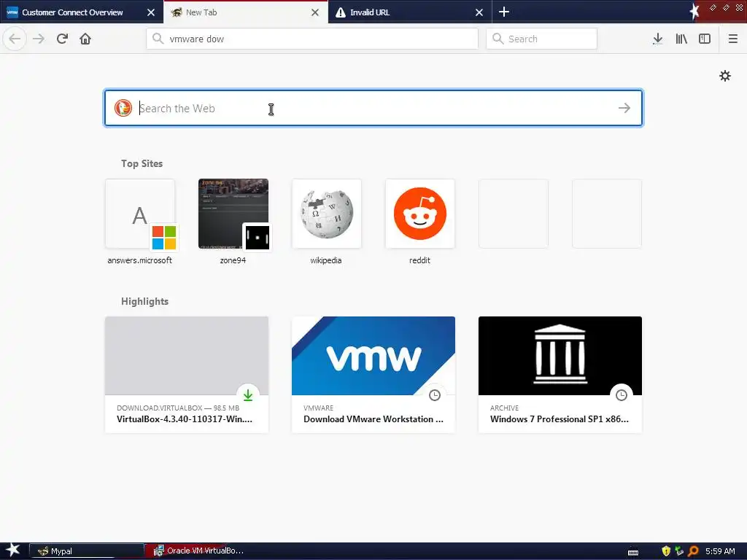This screenshot has height=560, width=747.
Task: Click the Windows 7 Professional SP1 x86 title
Action: [x=560, y=419]
